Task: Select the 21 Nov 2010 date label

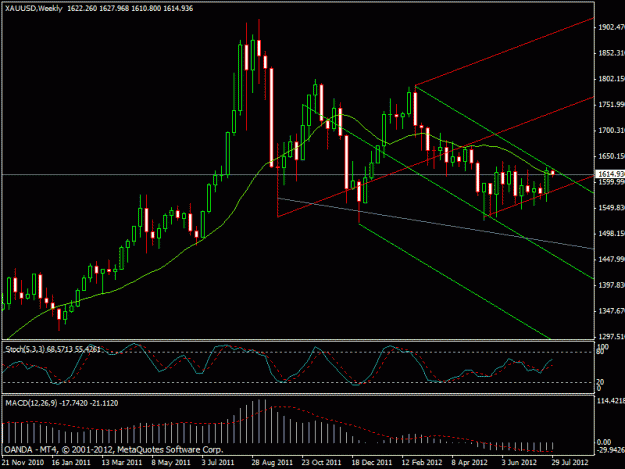Action: [22, 463]
